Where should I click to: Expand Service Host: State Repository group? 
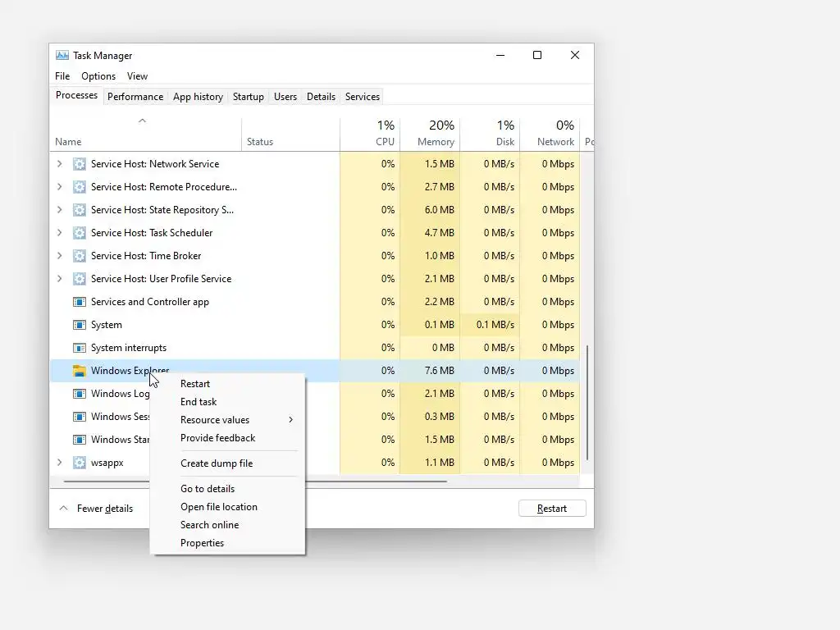tap(59, 210)
